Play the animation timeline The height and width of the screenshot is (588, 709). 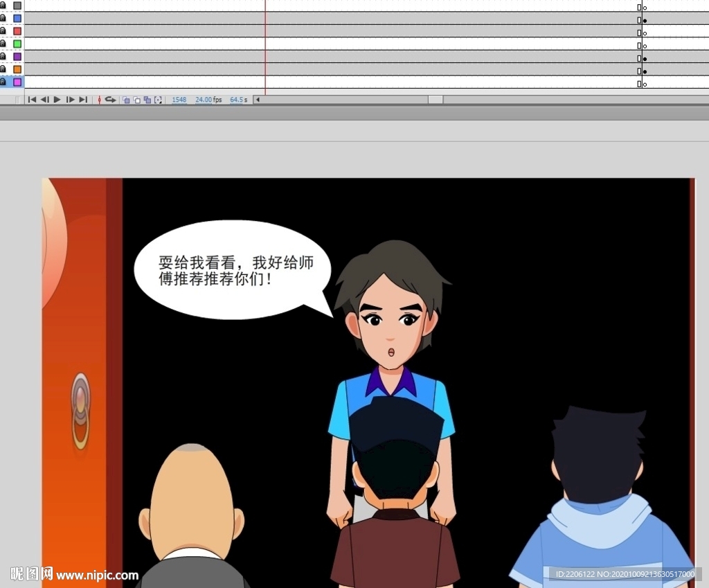(x=57, y=100)
